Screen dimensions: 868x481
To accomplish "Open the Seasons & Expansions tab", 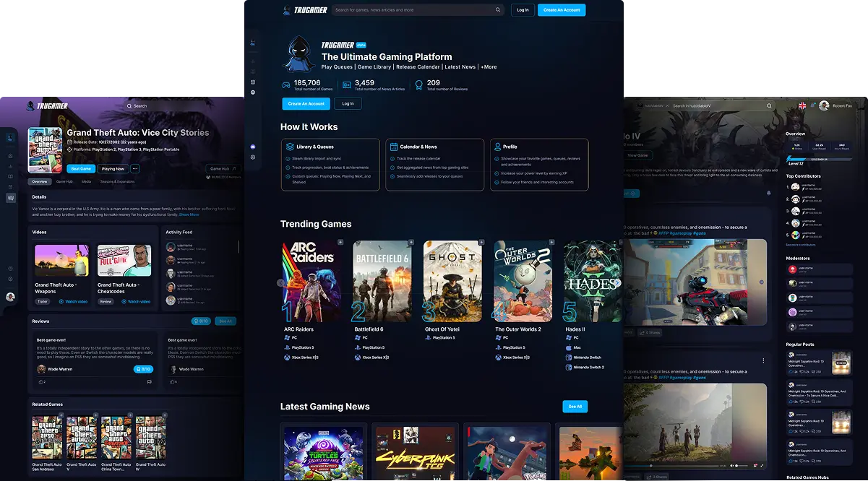I will tap(116, 182).
